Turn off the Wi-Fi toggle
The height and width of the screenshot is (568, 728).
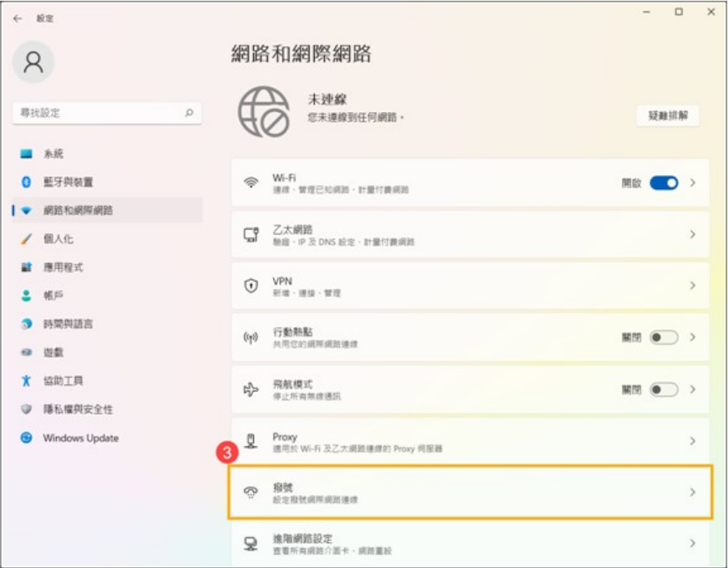pos(663,183)
